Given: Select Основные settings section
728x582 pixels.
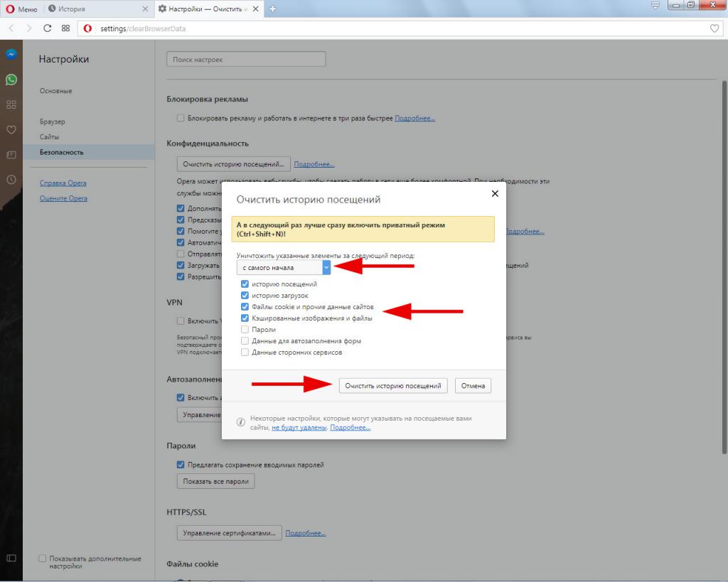Looking at the screenshot, I should (x=55, y=91).
